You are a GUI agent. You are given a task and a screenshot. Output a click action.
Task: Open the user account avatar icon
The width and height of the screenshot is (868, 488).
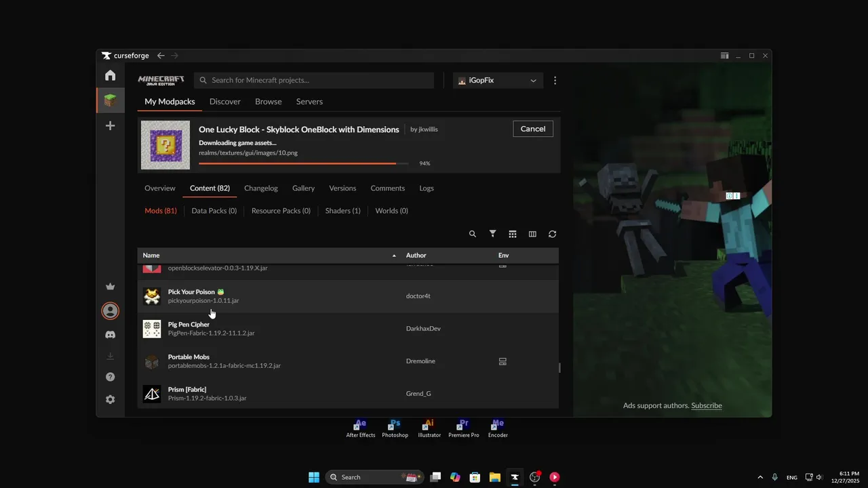point(110,311)
